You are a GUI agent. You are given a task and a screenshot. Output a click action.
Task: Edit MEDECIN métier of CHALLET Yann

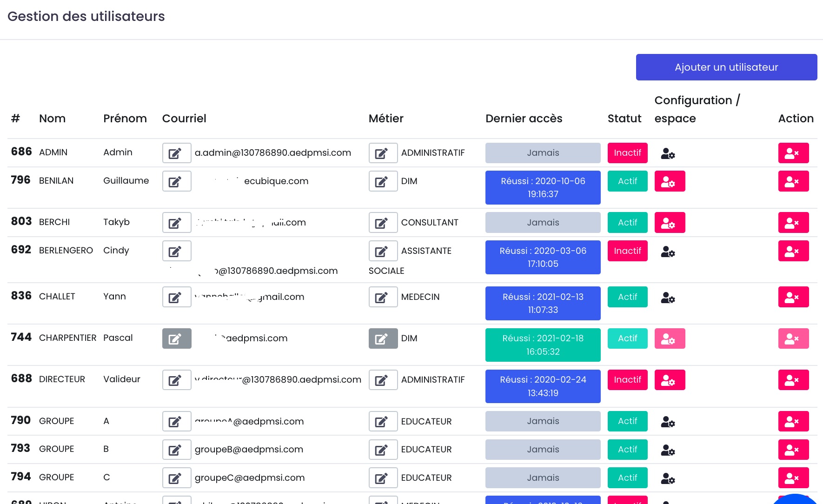[x=383, y=297]
